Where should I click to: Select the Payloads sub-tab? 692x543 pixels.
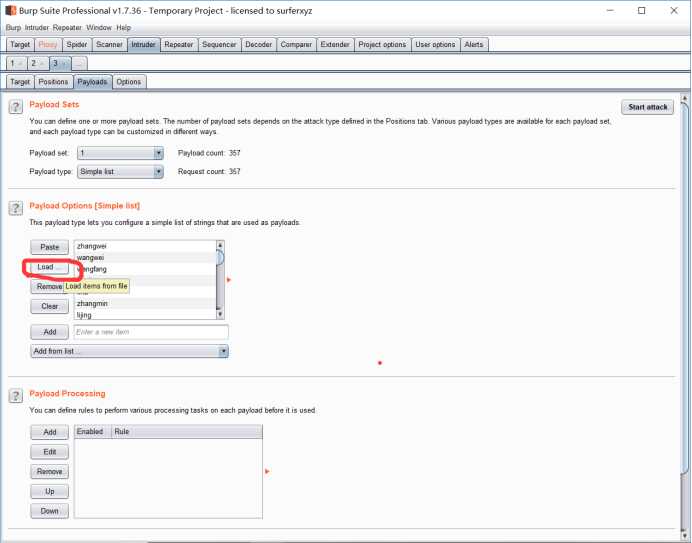92,82
